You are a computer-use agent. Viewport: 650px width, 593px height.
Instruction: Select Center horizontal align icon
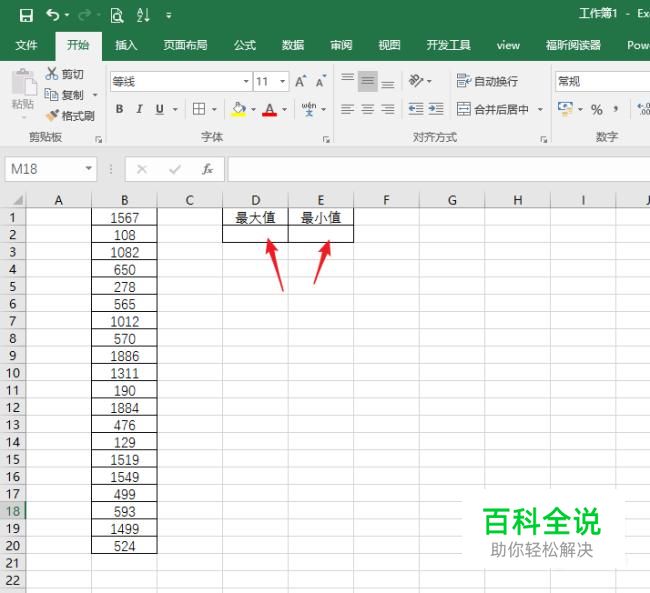(367, 109)
